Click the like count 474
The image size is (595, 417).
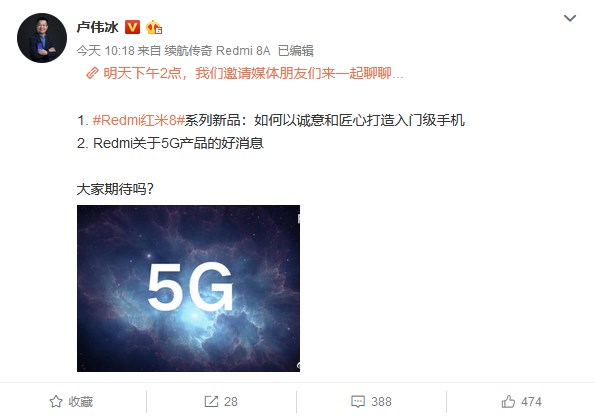[x=531, y=401]
